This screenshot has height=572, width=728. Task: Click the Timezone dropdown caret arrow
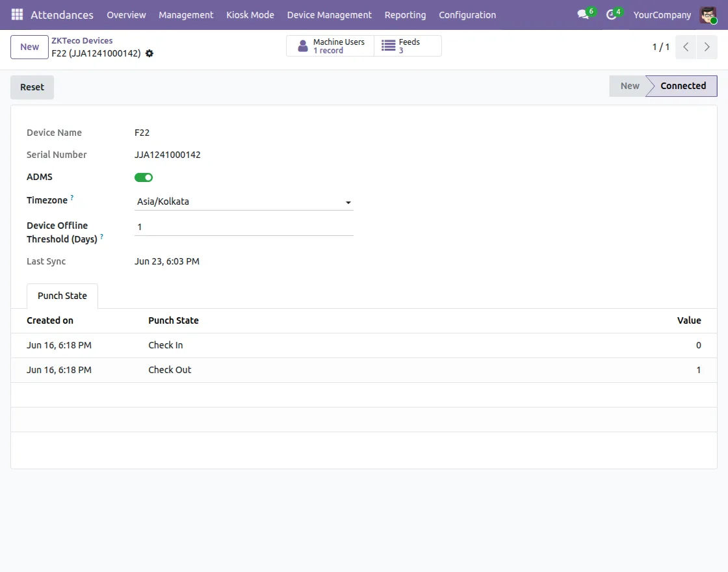348,202
